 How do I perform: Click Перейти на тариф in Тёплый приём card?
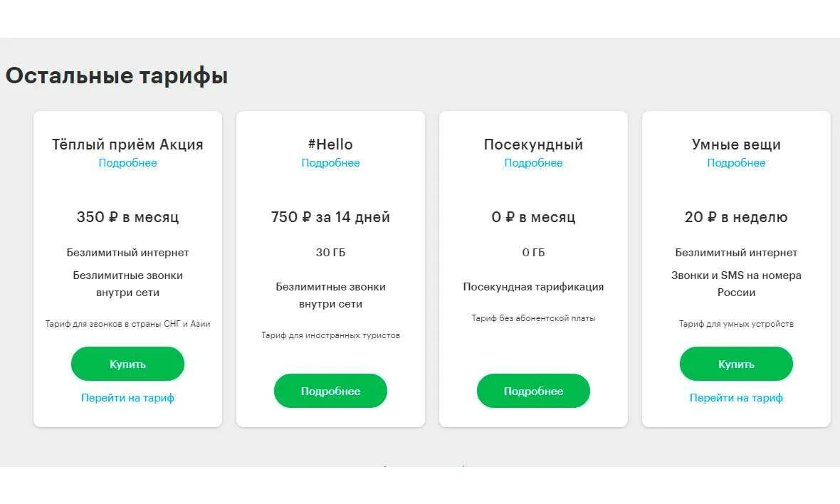(x=127, y=398)
